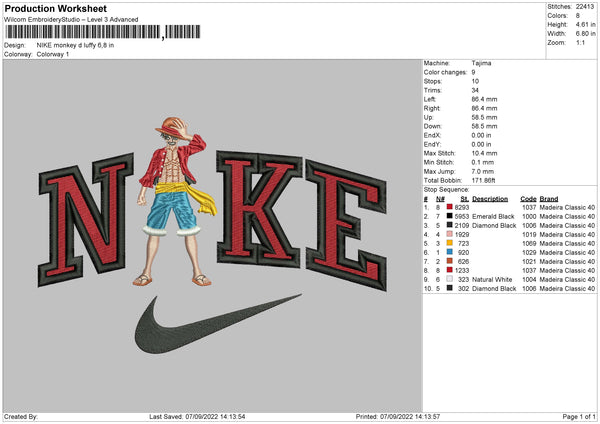Image resolution: width=600 pixels, height=424 pixels.
Task: Select the embroidered letter E
Action: [x=346, y=226]
